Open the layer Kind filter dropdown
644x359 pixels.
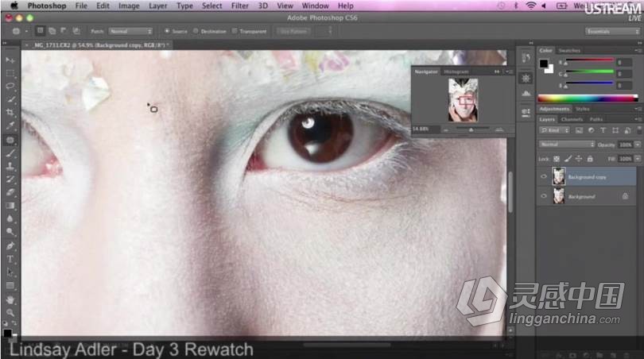(554, 130)
